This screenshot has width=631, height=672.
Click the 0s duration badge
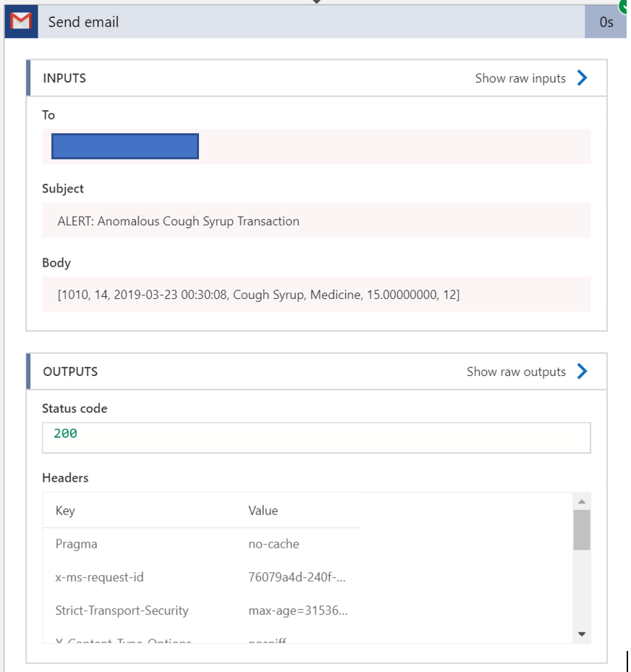coord(606,22)
